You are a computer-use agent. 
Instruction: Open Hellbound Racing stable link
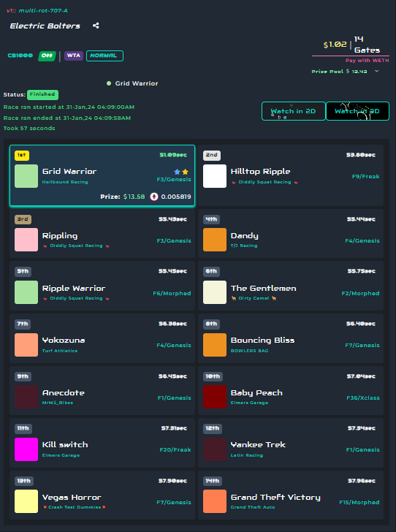point(65,182)
